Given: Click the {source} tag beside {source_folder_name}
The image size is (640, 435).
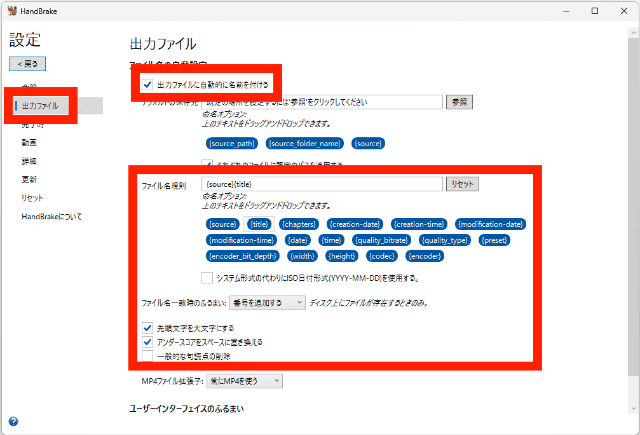Looking at the screenshot, I should (x=368, y=143).
